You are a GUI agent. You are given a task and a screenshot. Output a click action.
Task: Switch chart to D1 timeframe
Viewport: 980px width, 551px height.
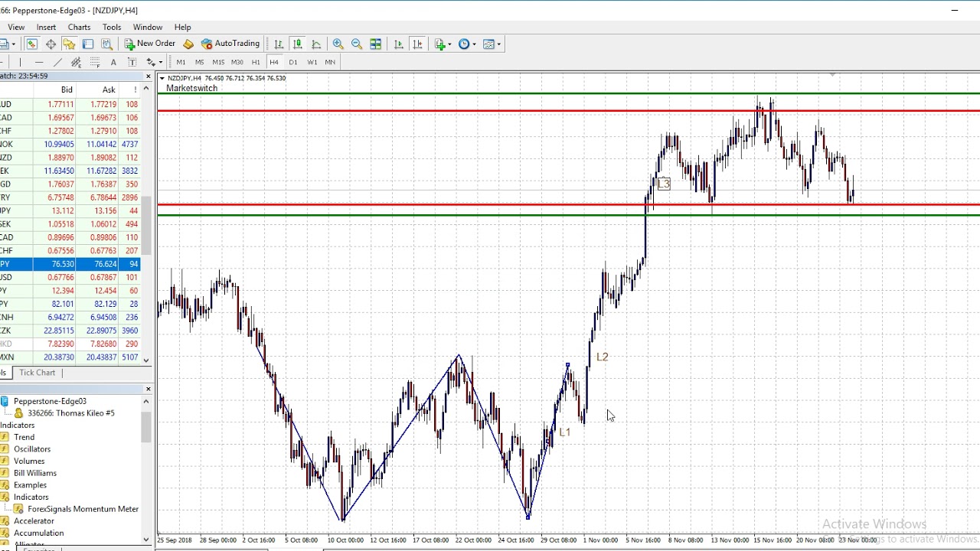[292, 62]
